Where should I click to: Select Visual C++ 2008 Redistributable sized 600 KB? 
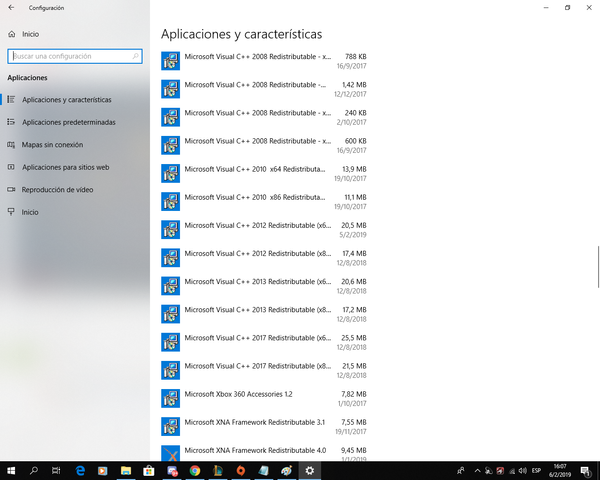(x=264, y=145)
